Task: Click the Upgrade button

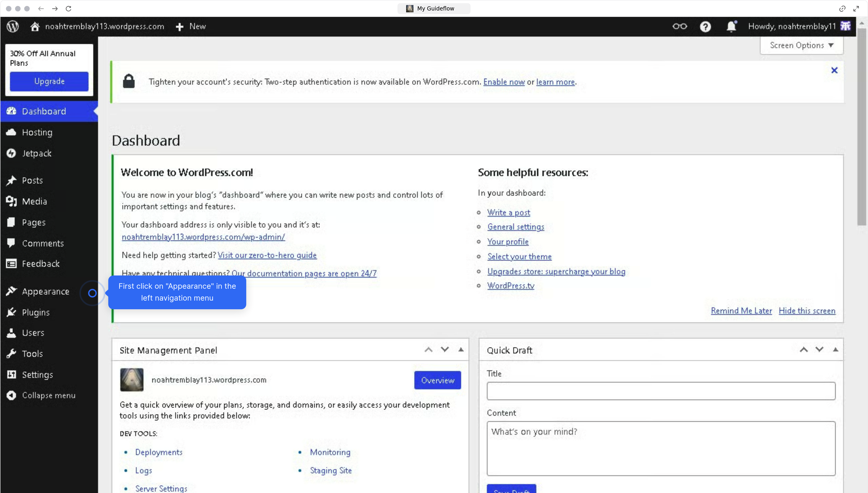Action: point(49,81)
